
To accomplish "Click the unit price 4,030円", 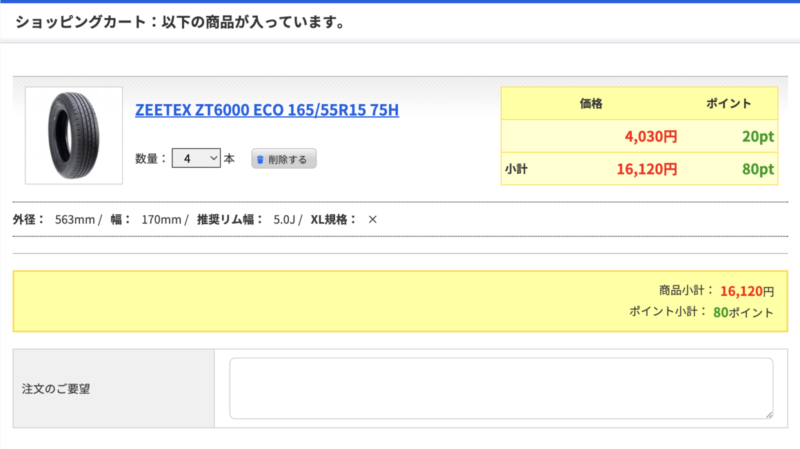I will click(651, 136).
